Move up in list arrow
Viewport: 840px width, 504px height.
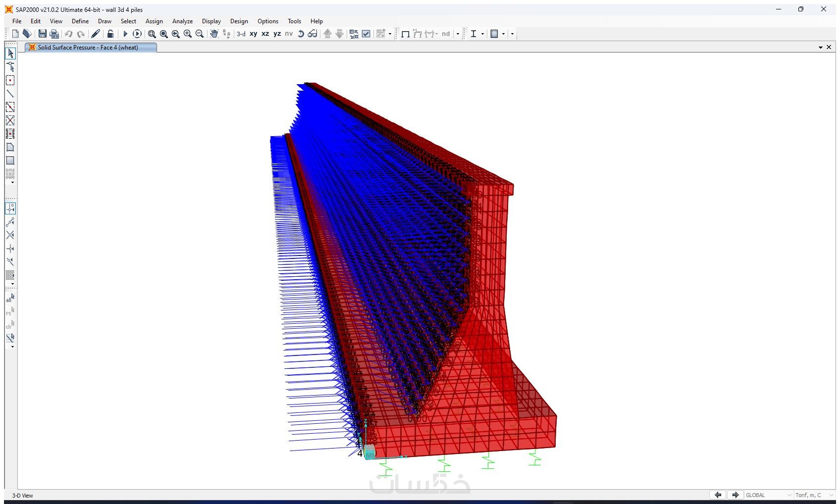tap(327, 34)
